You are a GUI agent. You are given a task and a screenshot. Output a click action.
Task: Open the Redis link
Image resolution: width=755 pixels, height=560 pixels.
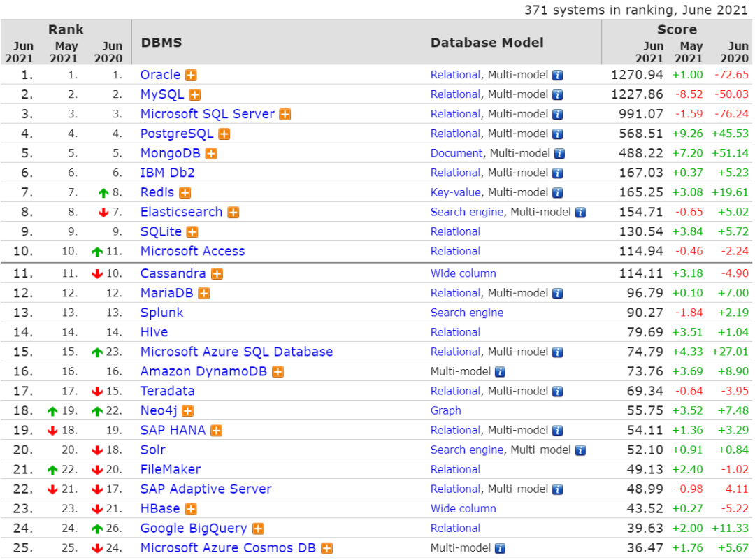click(x=157, y=192)
